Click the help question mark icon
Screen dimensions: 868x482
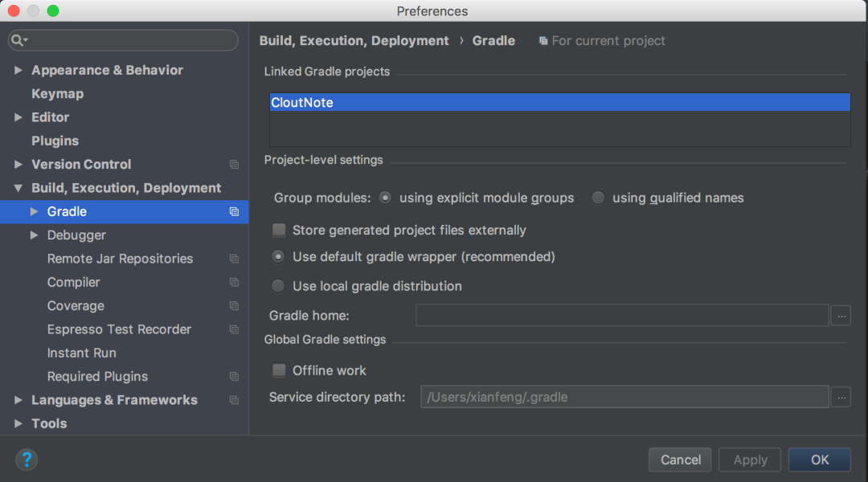(x=26, y=460)
